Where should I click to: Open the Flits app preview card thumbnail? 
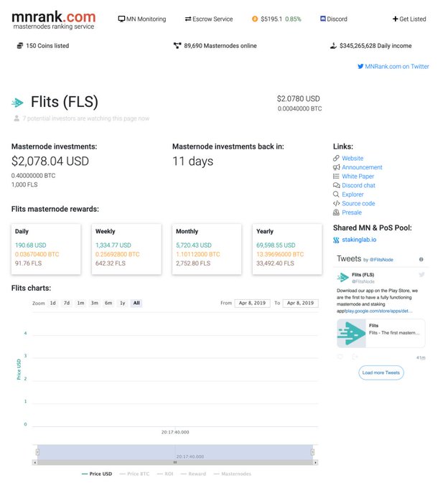tap(351, 333)
